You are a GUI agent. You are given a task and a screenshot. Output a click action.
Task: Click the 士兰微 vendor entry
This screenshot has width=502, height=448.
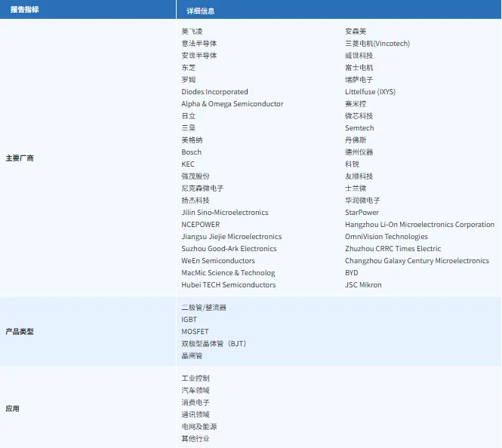click(356, 189)
